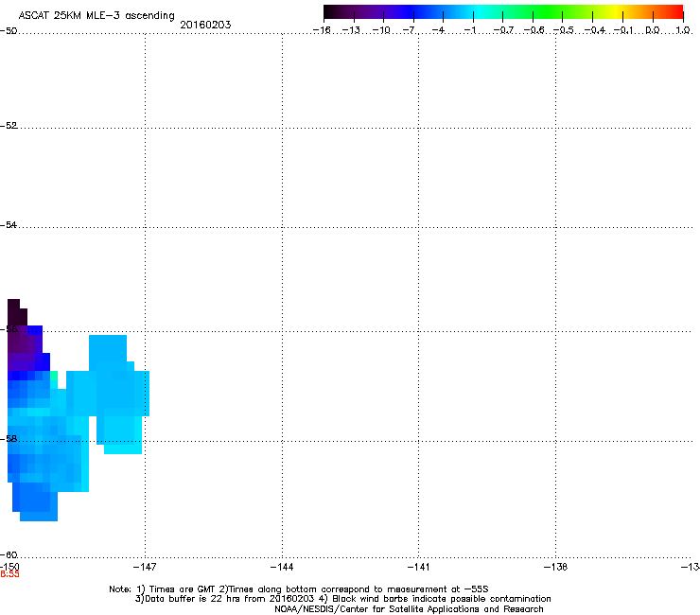Image resolution: width=700 pixels, height=615 pixels.
Task: Click the -54 latitude axis label
Action: click(9, 224)
